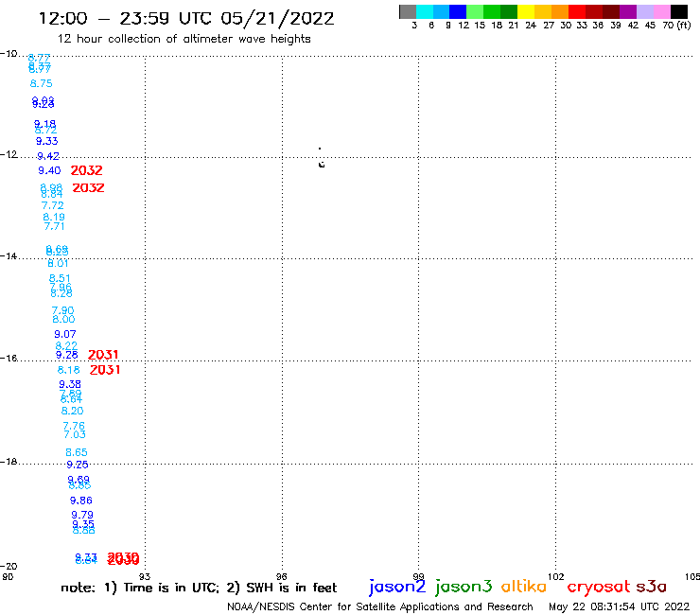Screen dimensions: 700x615
Task: Click the wave height value 9.38
Action: (70, 384)
